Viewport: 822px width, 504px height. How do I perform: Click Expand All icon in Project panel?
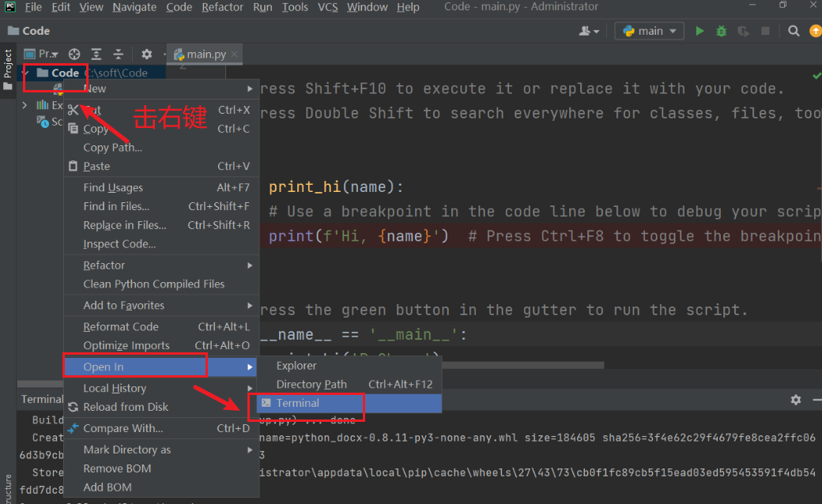click(x=96, y=54)
